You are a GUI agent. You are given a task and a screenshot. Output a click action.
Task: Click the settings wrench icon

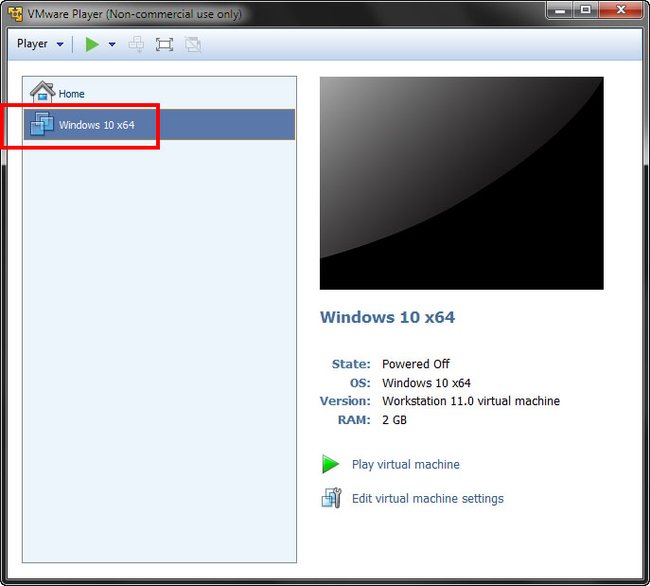pos(332,497)
